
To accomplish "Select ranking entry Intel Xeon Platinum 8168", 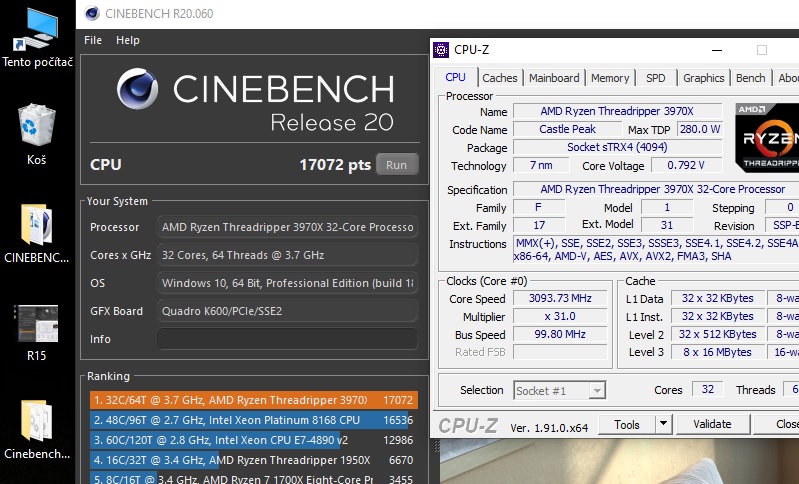I will pyautogui.click(x=254, y=420).
